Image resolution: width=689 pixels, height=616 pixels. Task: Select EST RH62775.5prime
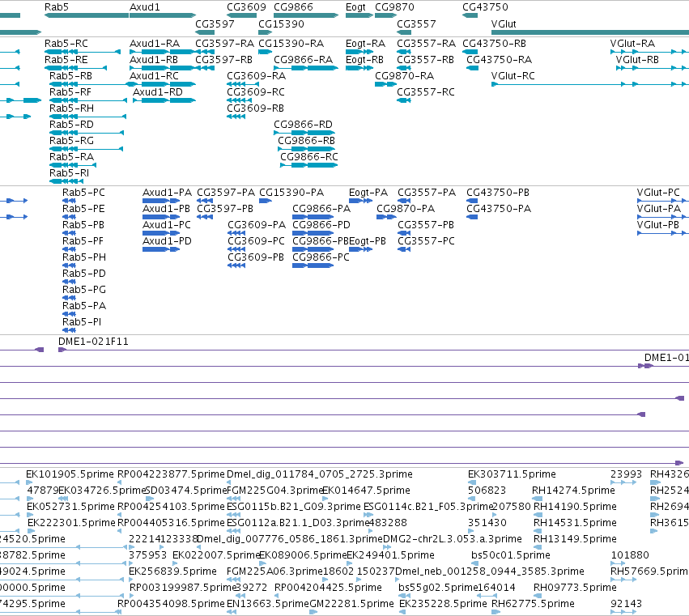[533, 604]
